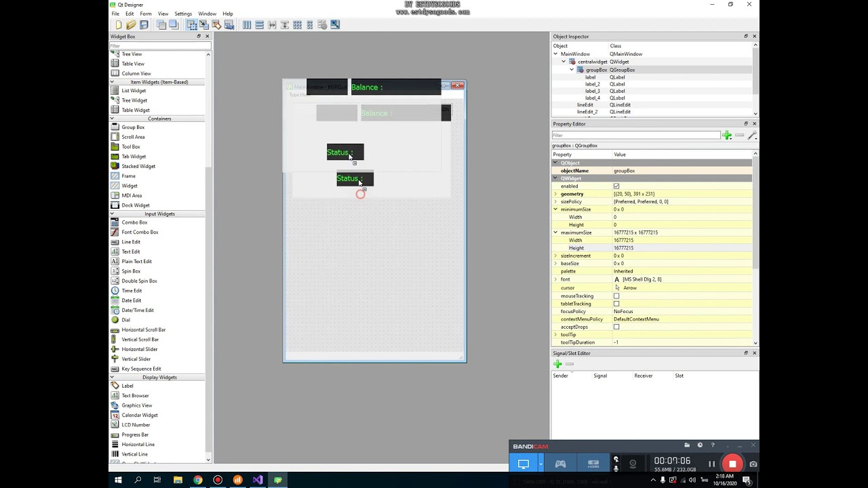Open the Help menu
The height and width of the screenshot is (488, 868).
(x=228, y=14)
